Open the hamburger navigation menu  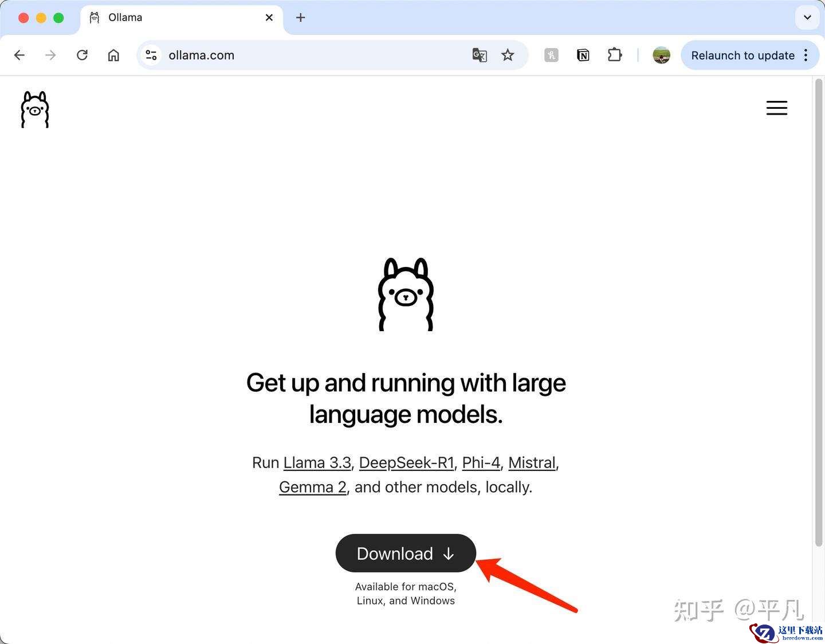[x=777, y=108]
